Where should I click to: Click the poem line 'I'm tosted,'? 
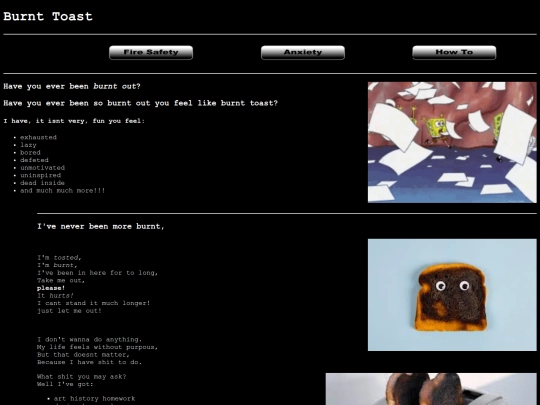59,258
